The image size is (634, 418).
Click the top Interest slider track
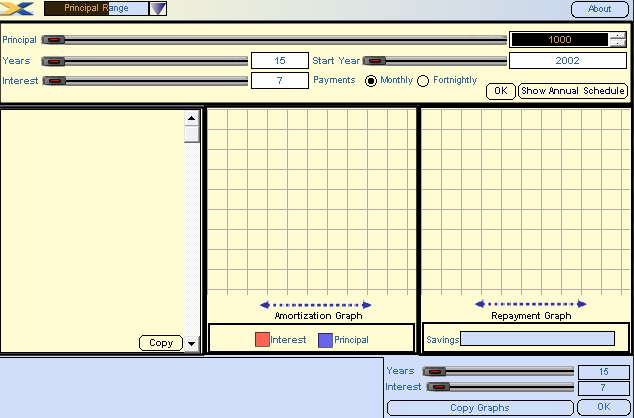(x=145, y=81)
